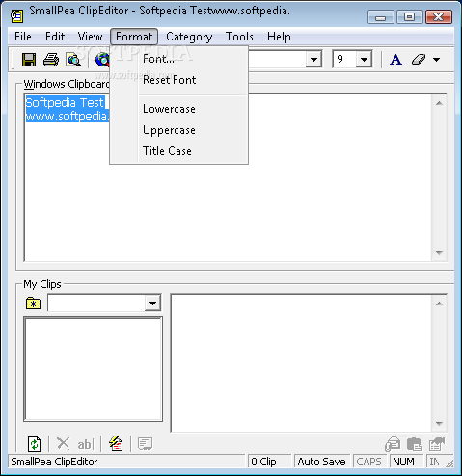Image resolution: width=462 pixels, height=476 pixels.
Task: Maximize the ClipEditor window
Action: point(409,16)
